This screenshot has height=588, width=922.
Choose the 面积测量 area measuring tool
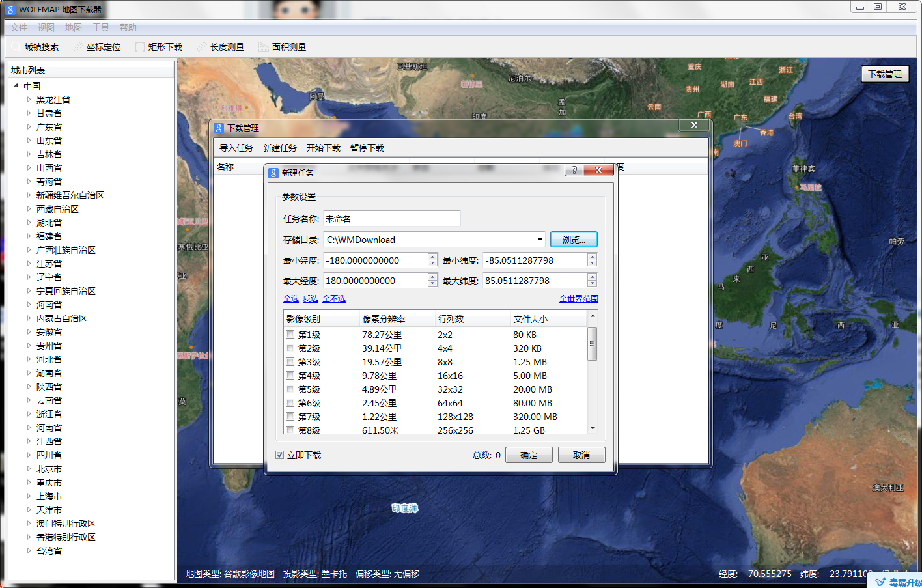click(x=283, y=47)
